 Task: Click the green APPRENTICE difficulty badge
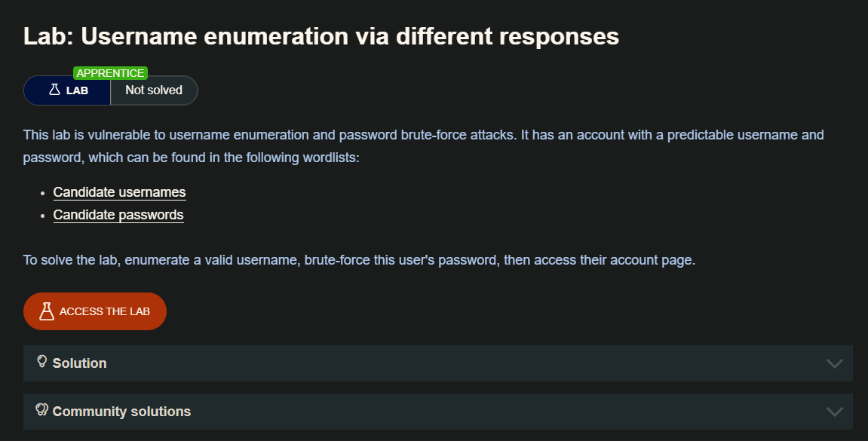click(110, 73)
